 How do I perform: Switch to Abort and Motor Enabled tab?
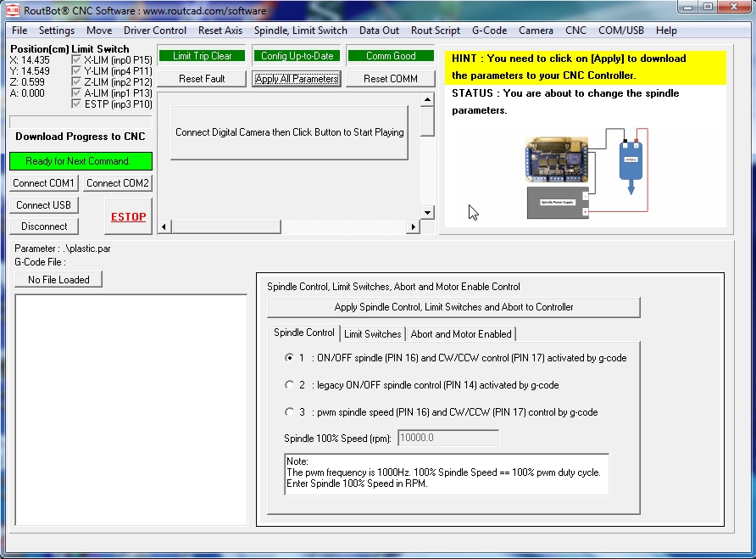click(461, 334)
